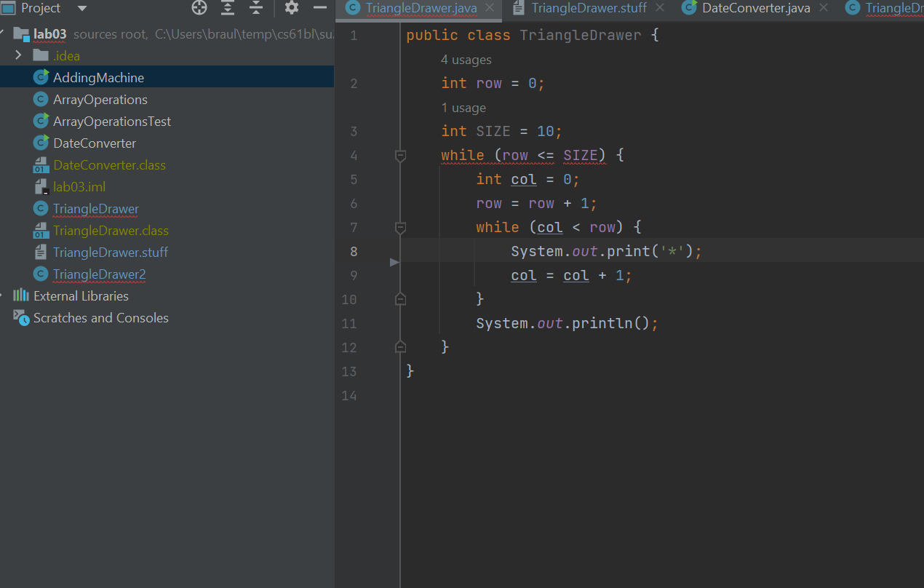Screen dimensions: 924x588
Task: Expand the External Libraries node
Action: tap(3, 296)
